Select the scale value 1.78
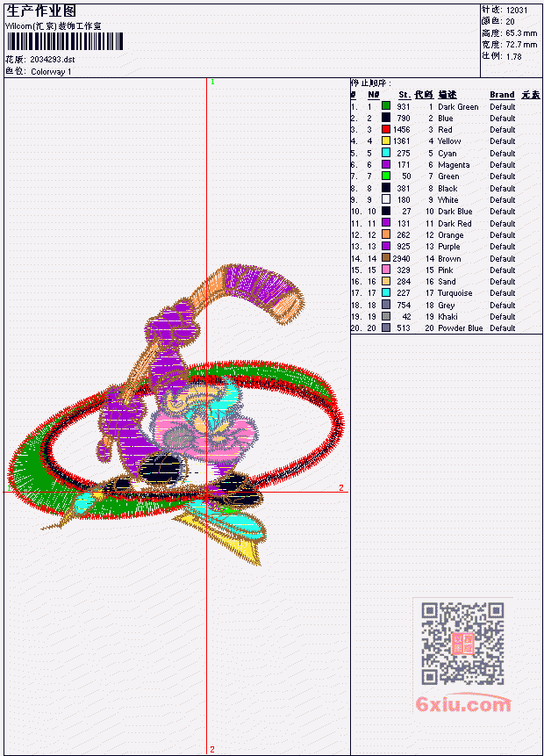544x756 pixels. pos(513,56)
